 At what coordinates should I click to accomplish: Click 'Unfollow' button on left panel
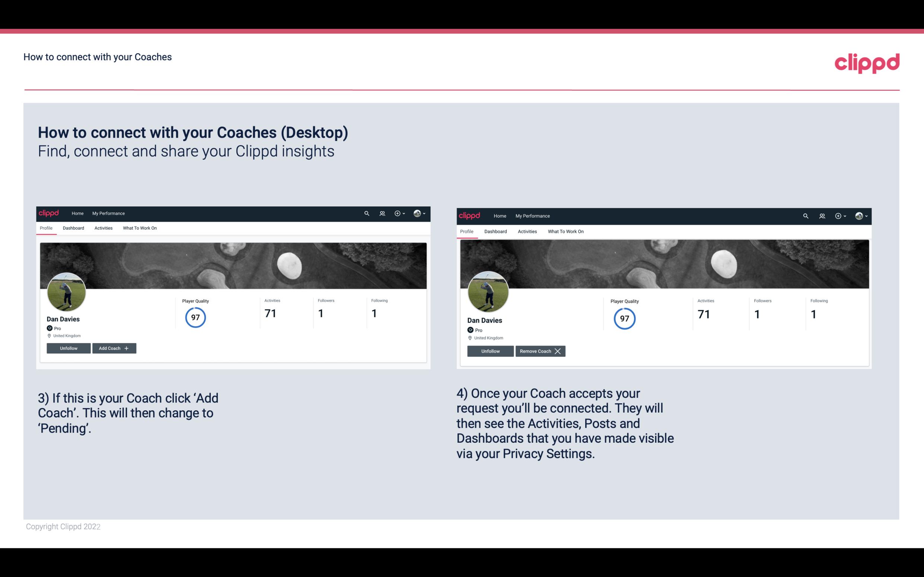pyautogui.click(x=68, y=348)
